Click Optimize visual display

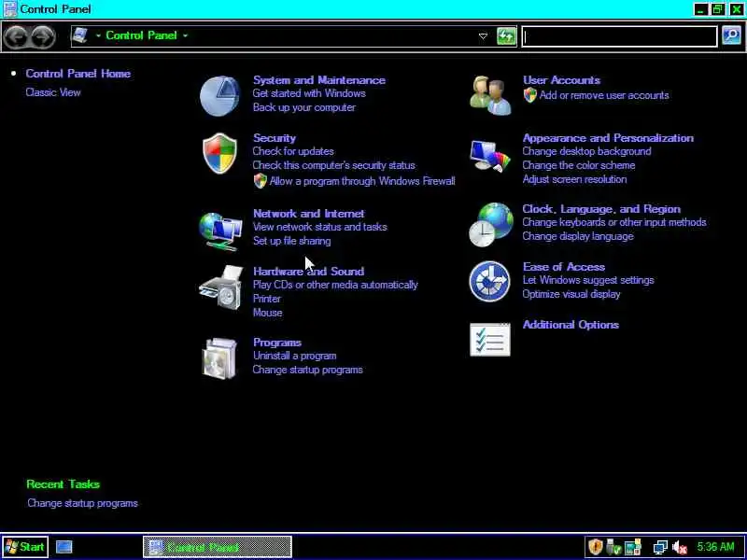[571, 294]
